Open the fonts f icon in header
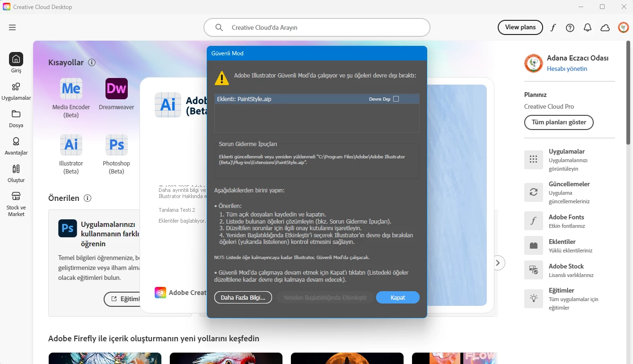This screenshot has height=364, width=633. pyautogui.click(x=553, y=27)
